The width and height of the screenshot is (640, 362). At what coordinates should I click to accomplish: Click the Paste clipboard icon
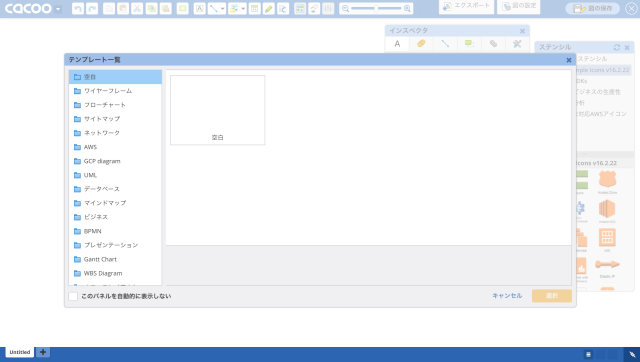point(123,9)
